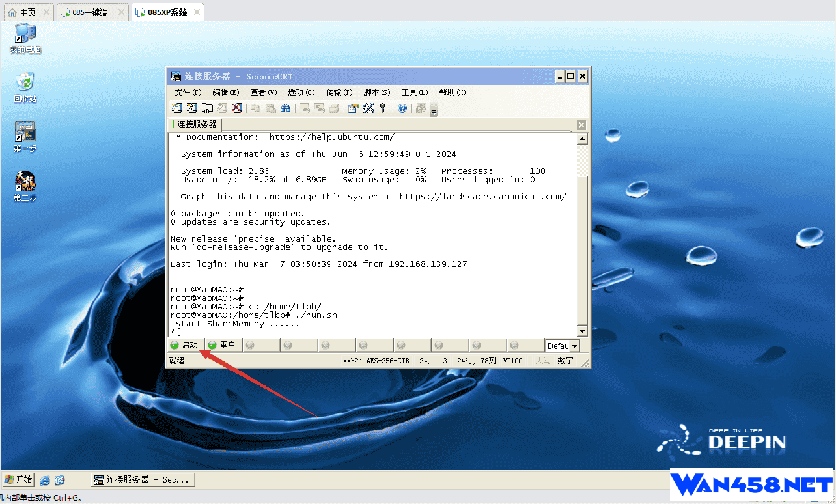The height and width of the screenshot is (504, 836).
Task: Close the 085一键端 tab
Action: pyautogui.click(x=122, y=12)
